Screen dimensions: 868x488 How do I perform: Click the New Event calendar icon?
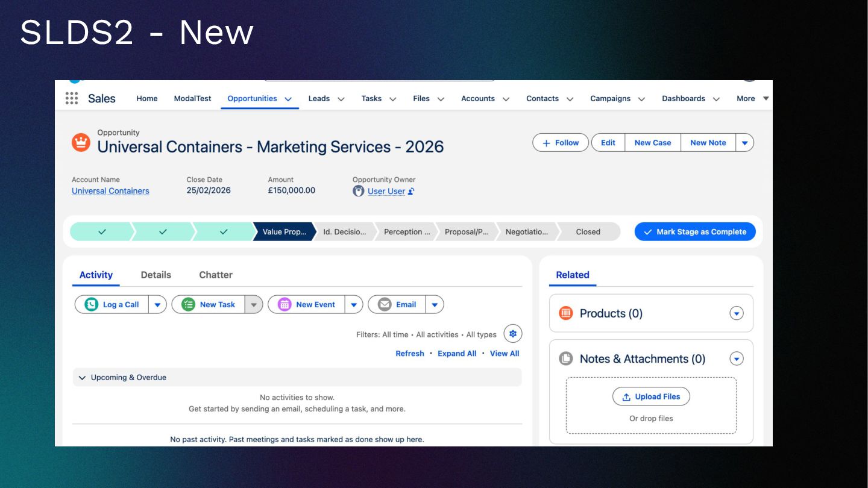point(285,304)
